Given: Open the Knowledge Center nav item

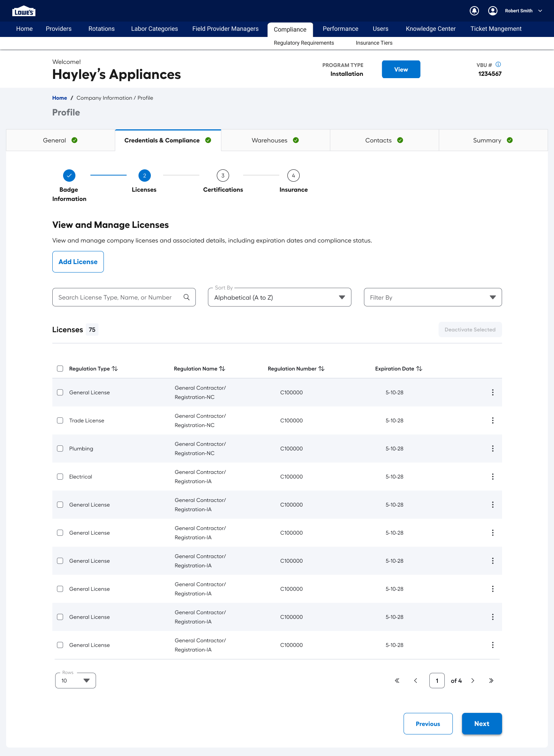Looking at the screenshot, I should pos(431,29).
